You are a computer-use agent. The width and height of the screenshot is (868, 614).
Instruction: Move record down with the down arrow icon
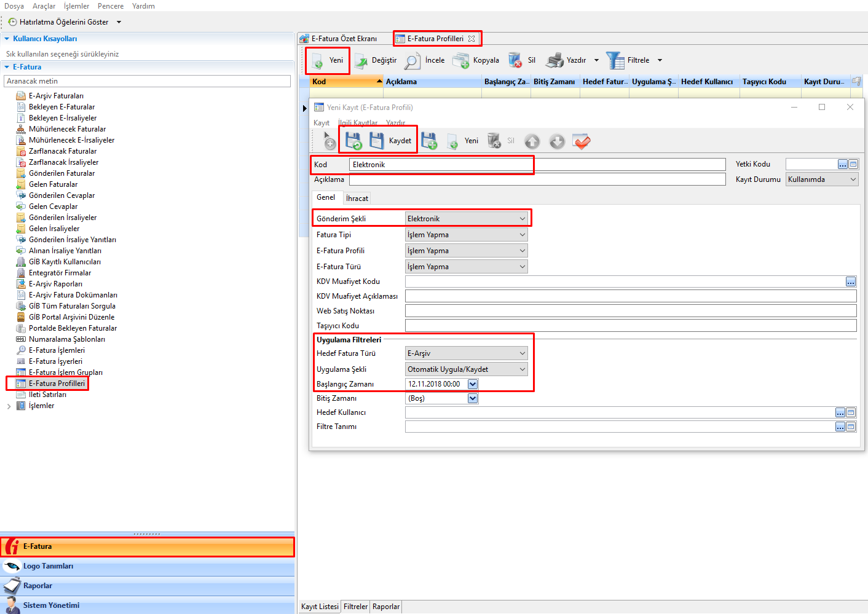click(x=557, y=141)
